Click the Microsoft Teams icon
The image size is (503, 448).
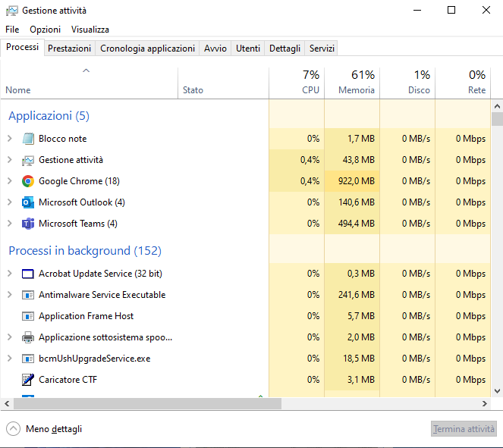tap(28, 224)
